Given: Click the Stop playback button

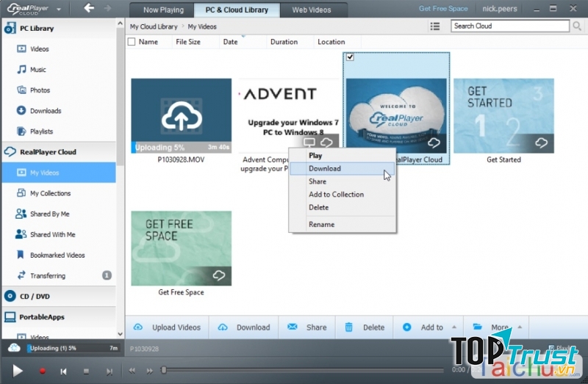Looking at the screenshot, I should pos(86,372).
